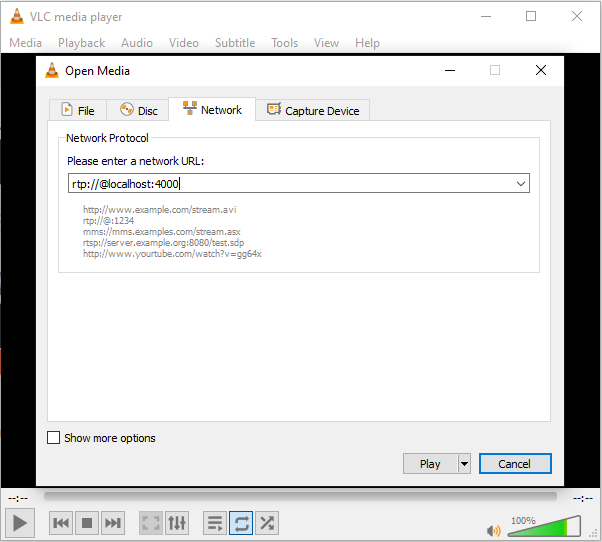Click example 'http://www.example.com/stream.avi'
The image size is (602, 542).
(x=159, y=210)
